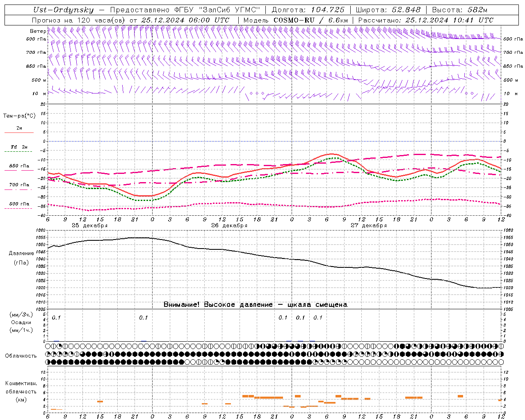Image resolution: width=525 pixels, height=420 pixels.
Task: Click the '25 декабря' date label
Action: point(89,226)
